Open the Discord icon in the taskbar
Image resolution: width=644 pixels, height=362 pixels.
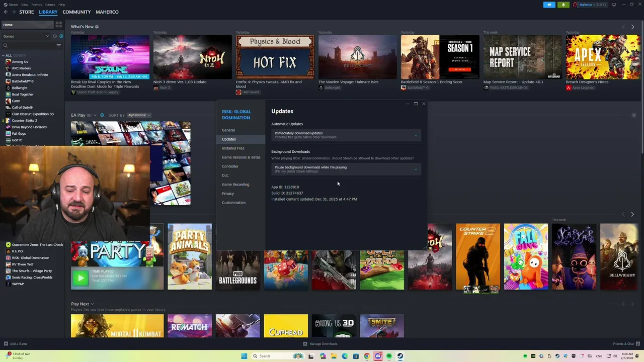tap(378, 356)
